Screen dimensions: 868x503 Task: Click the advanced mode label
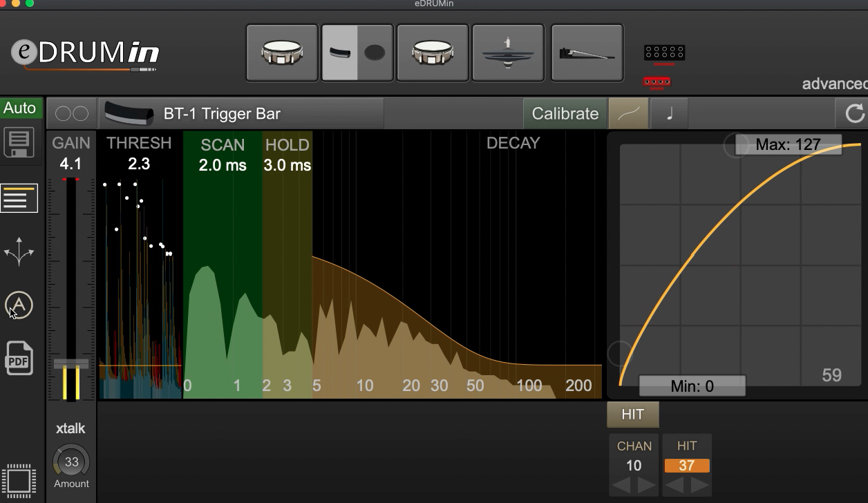834,84
